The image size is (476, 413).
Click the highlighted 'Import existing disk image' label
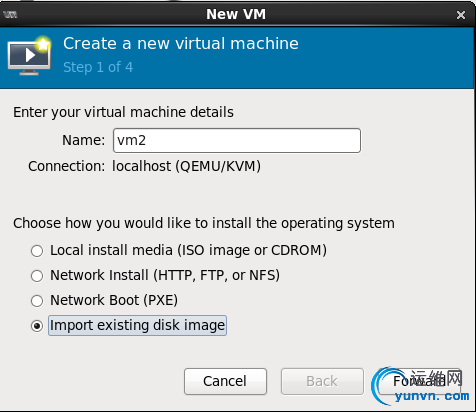pyautogui.click(x=137, y=325)
